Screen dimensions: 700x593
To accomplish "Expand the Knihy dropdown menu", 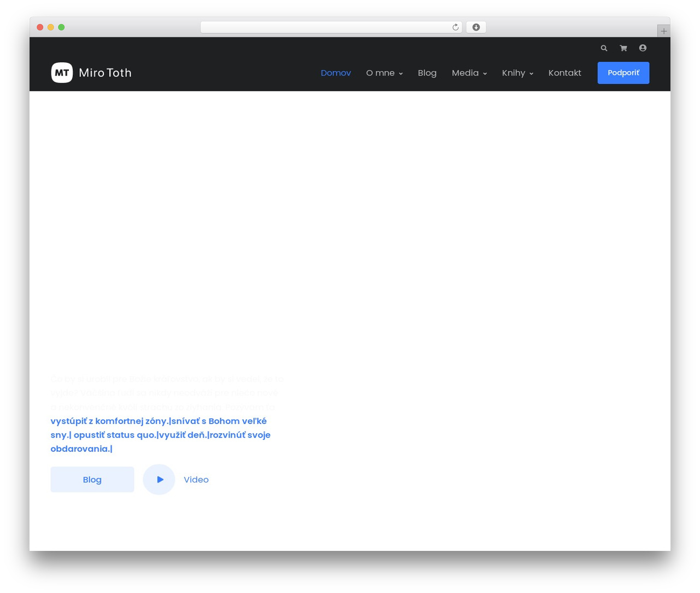I will (518, 73).
